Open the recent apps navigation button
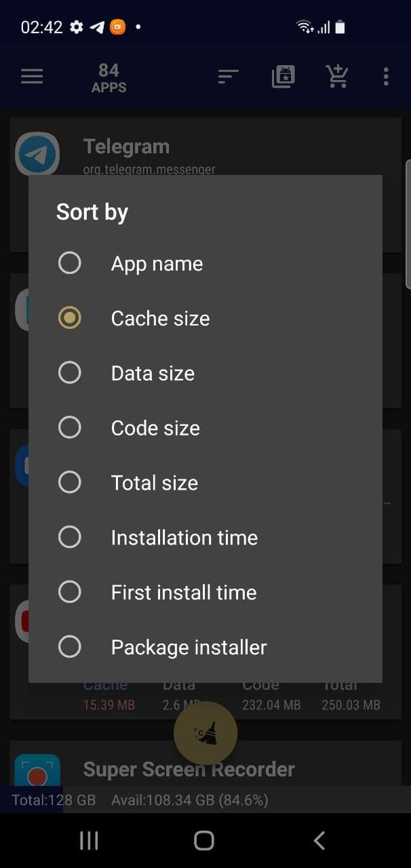 (x=89, y=841)
